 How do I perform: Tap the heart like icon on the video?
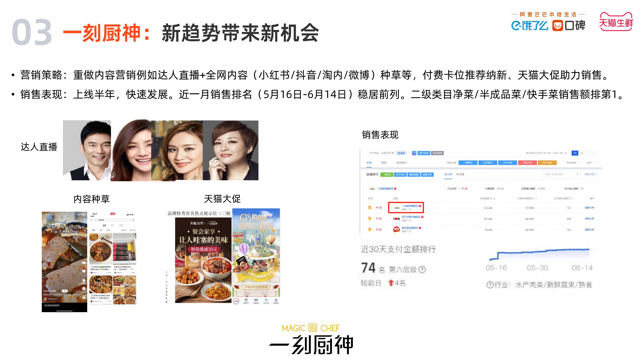coord(84,271)
